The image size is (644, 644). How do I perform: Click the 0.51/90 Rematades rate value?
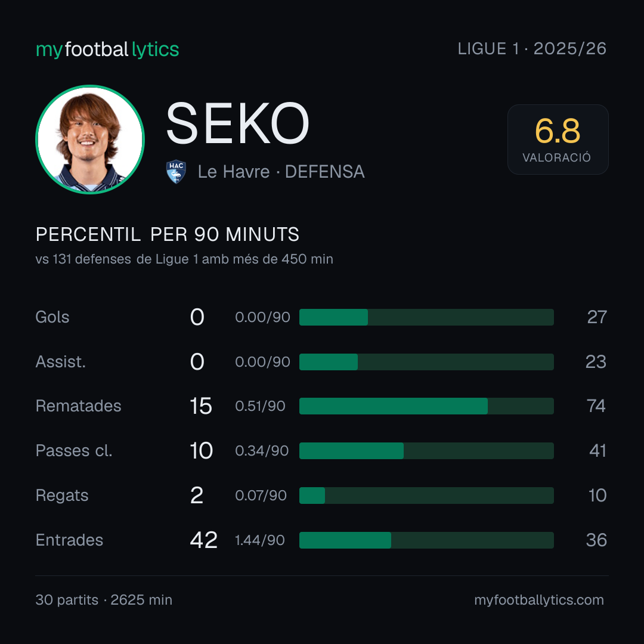[x=260, y=406]
